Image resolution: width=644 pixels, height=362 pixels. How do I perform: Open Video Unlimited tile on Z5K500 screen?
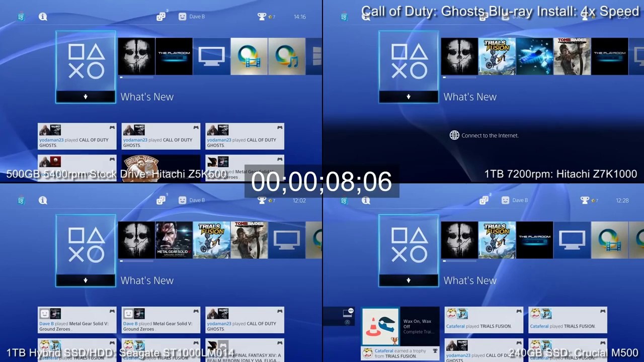[249, 56]
